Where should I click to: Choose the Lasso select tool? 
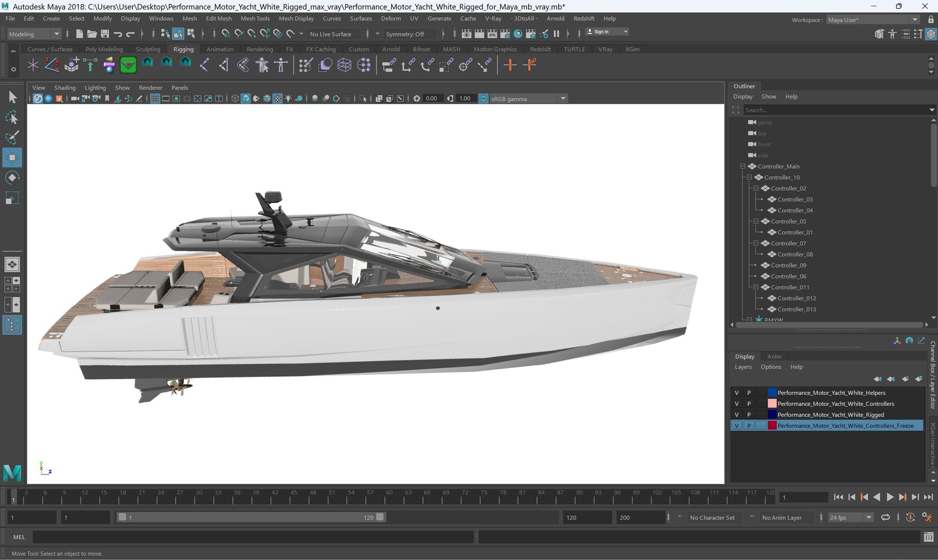pyautogui.click(x=12, y=118)
